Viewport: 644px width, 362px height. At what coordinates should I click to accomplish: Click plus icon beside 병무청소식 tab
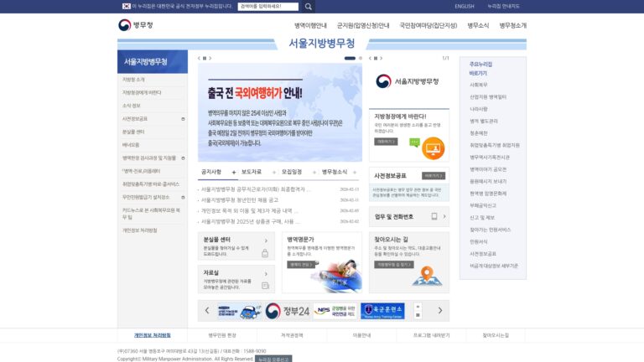pos(355,173)
